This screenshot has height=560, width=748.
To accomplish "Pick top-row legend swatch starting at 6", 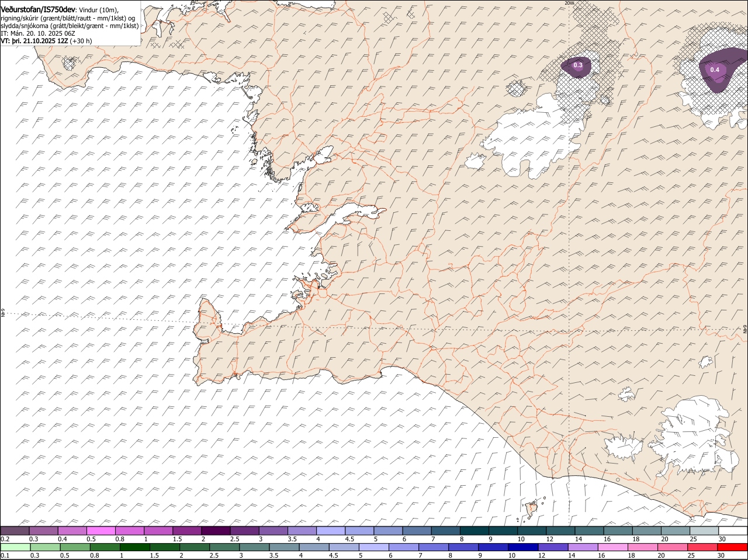I will click(417, 531).
